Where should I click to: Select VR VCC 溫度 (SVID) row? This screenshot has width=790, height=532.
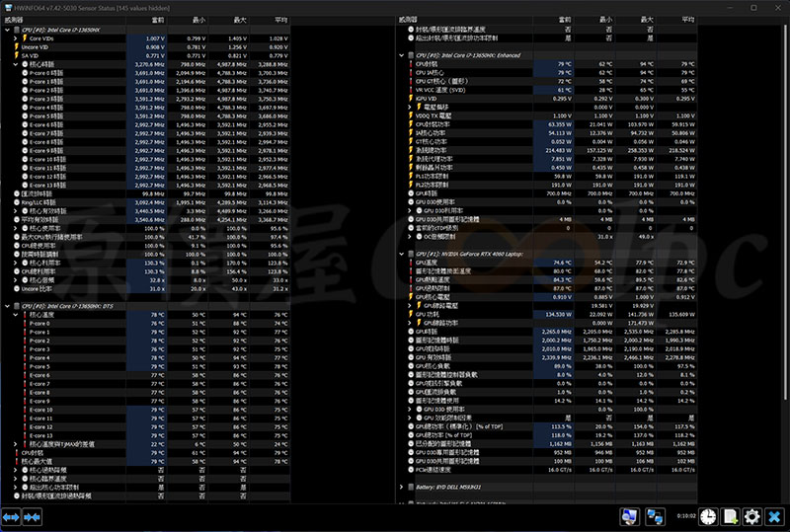pyautogui.click(x=547, y=90)
